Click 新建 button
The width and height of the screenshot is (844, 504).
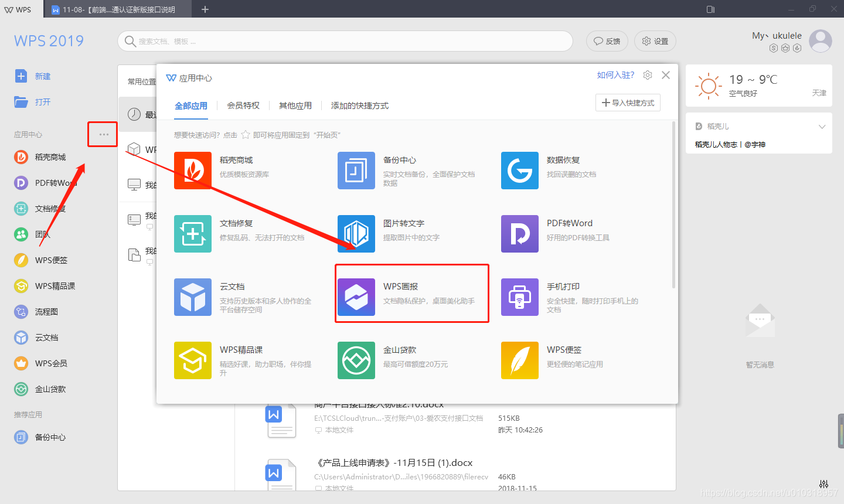33,76
